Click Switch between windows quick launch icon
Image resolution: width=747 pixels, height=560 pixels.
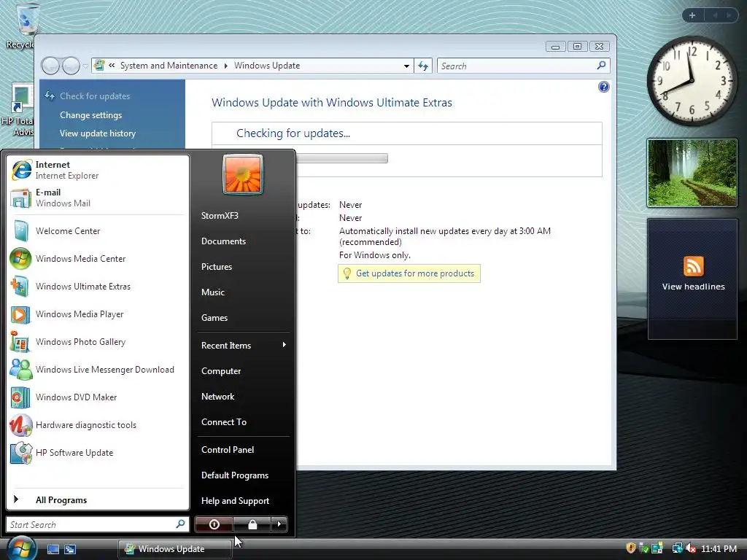coord(70,549)
